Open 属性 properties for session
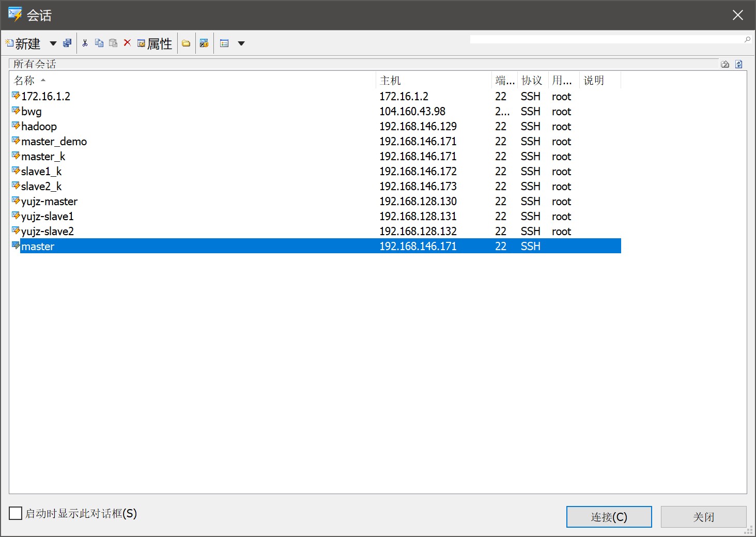This screenshot has height=537, width=756. click(155, 44)
